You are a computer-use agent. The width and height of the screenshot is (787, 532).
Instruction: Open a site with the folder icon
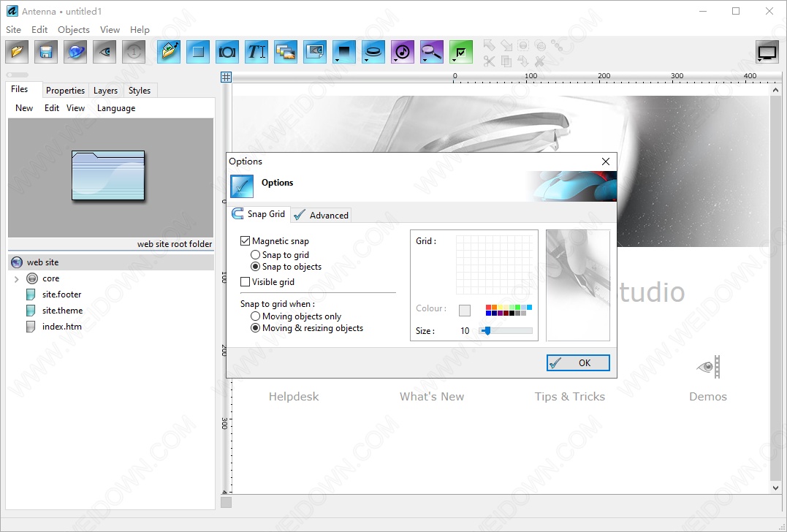point(17,52)
